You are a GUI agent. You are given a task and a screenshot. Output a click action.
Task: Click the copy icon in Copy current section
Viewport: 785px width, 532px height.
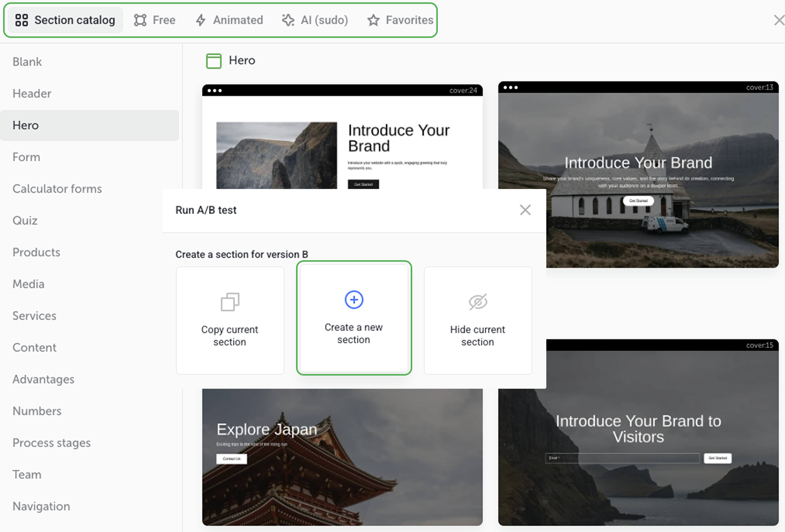click(230, 302)
